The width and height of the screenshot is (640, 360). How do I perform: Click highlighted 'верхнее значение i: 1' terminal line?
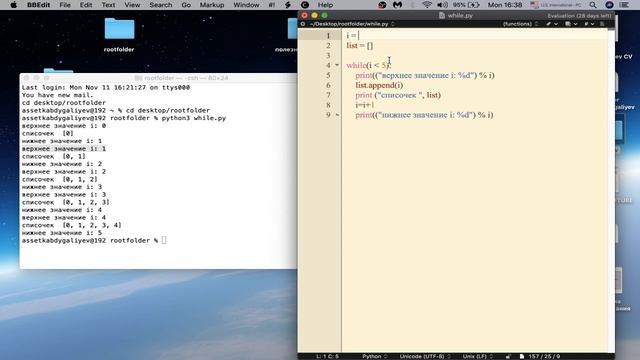pos(64,149)
